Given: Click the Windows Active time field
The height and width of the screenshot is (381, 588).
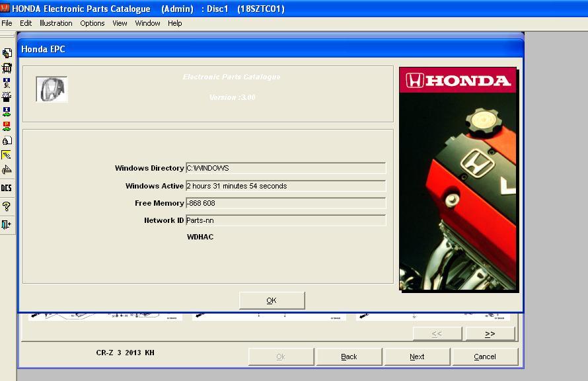Looking at the screenshot, I should click(x=286, y=186).
